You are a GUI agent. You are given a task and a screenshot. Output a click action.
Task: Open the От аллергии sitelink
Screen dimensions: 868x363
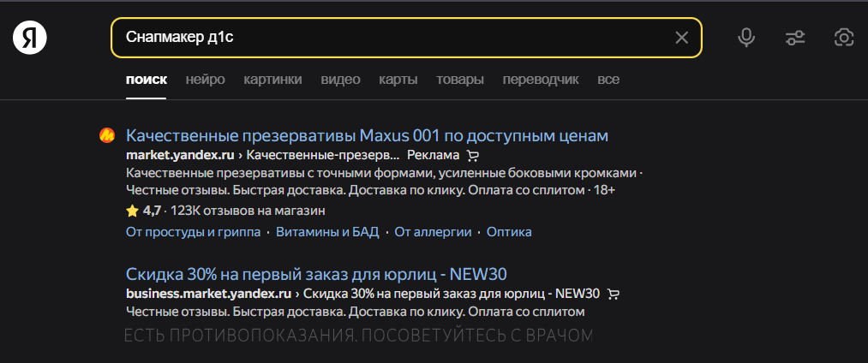[433, 232]
